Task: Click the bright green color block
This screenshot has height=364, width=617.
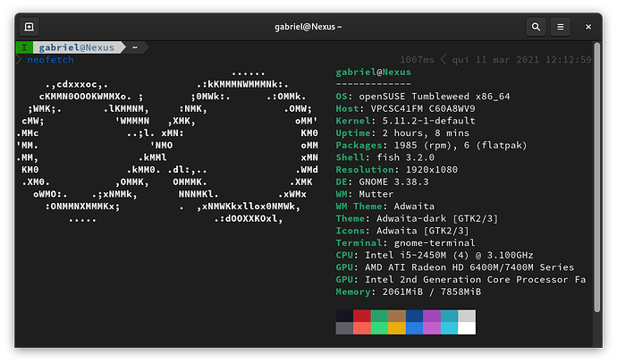Action: [x=379, y=328]
